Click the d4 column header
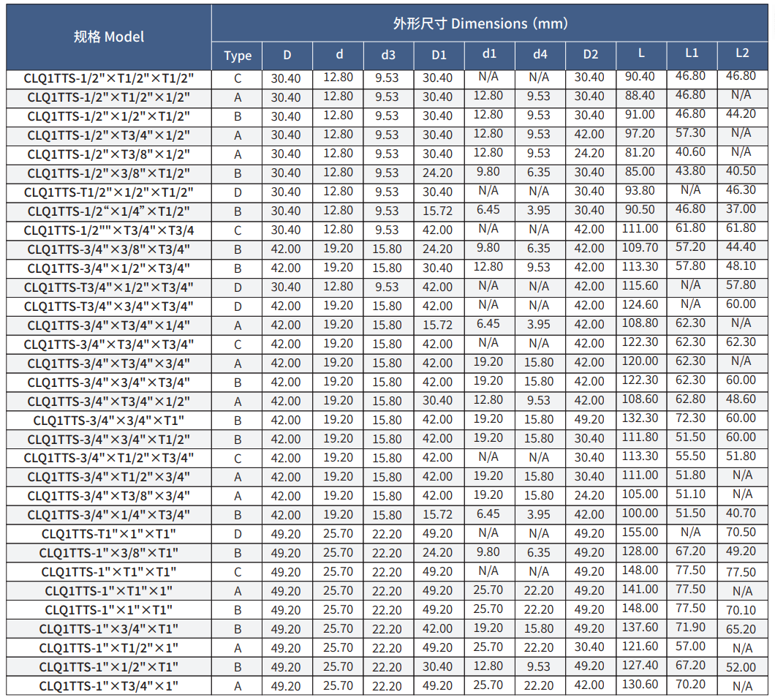775x700 pixels. (540, 54)
